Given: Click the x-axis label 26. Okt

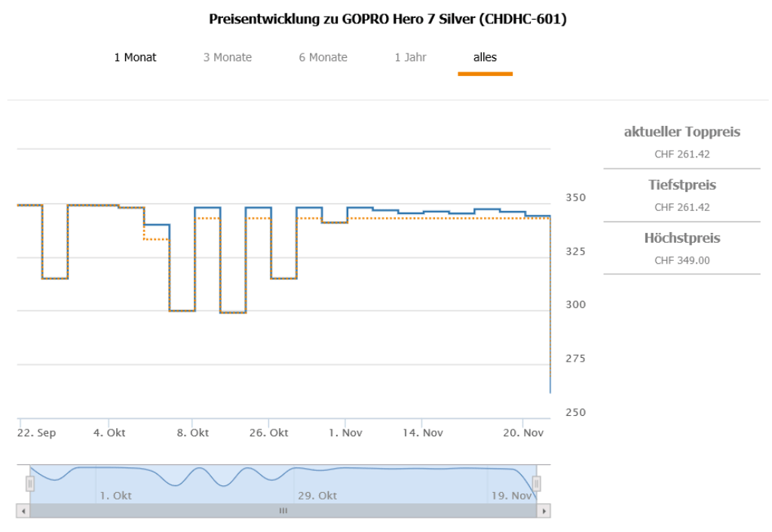Looking at the screenshot, I should tap(269, 433).
